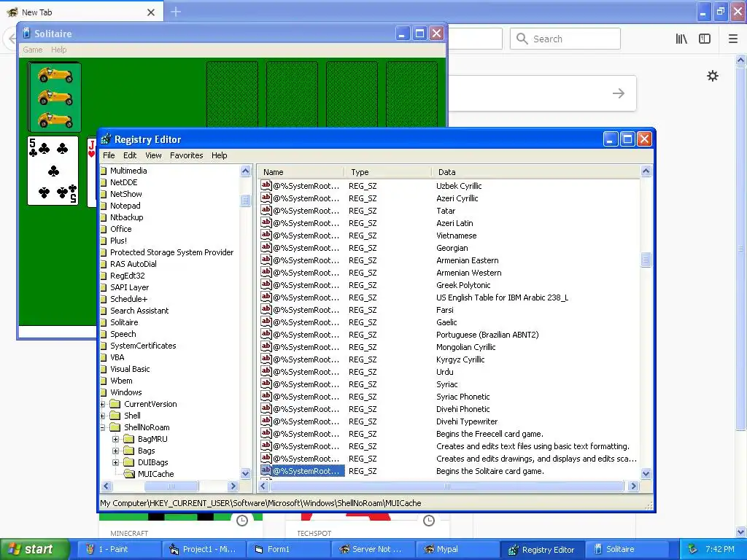Viewport: 747px width, 560px height.
Task: Select the 'Mongolian Cyrillic' data entry
Action: 466,347
